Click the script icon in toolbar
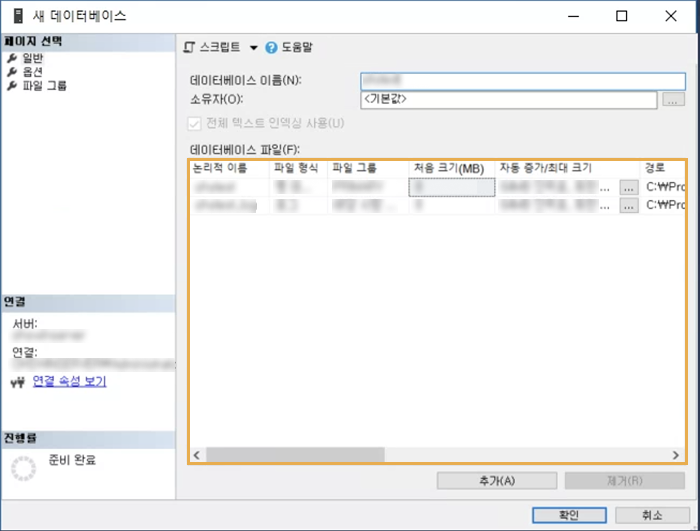The width and height of the screenshot is (700, 531). pos(190,47)
